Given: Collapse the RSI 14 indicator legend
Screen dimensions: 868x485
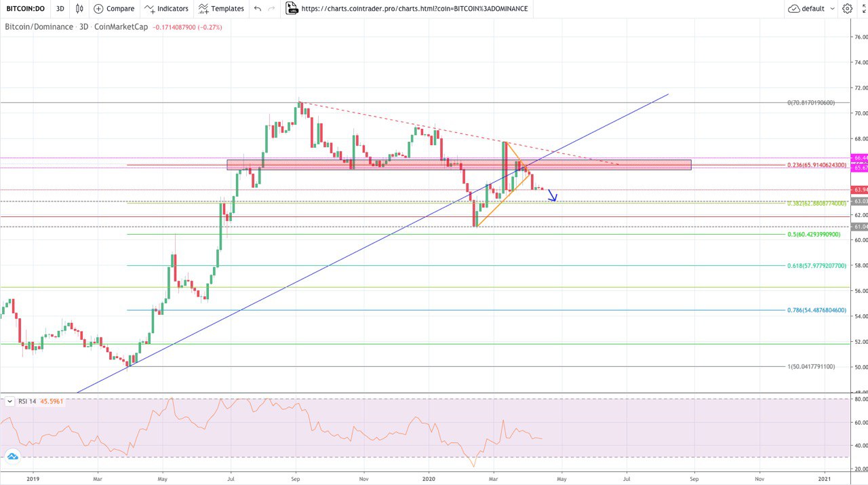Looking at the screenshot, I should point(9,402).
